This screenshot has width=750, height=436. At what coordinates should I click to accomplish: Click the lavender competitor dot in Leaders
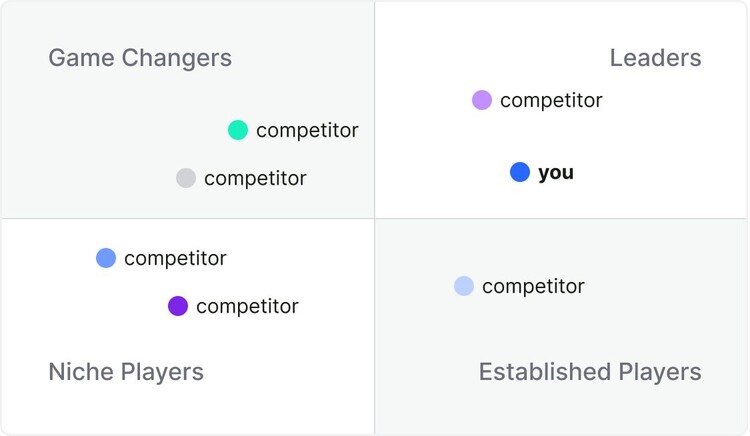coord(482,100)
